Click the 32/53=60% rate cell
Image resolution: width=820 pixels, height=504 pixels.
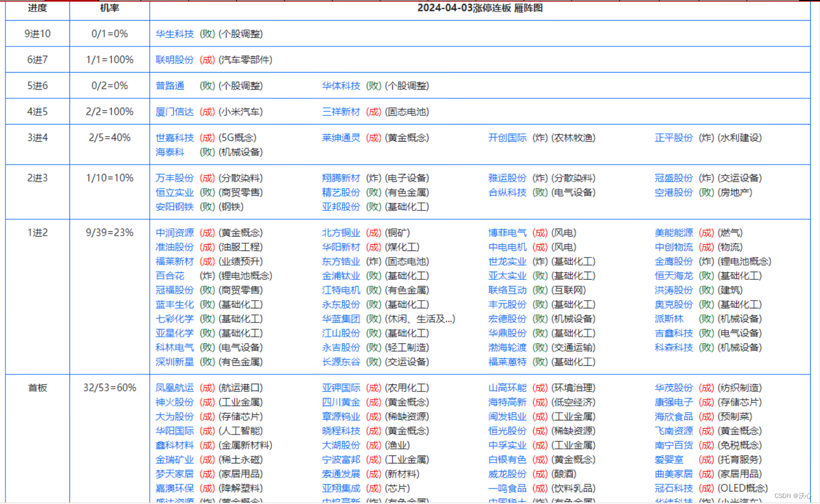pyautogui.click(x=110, y=438)
